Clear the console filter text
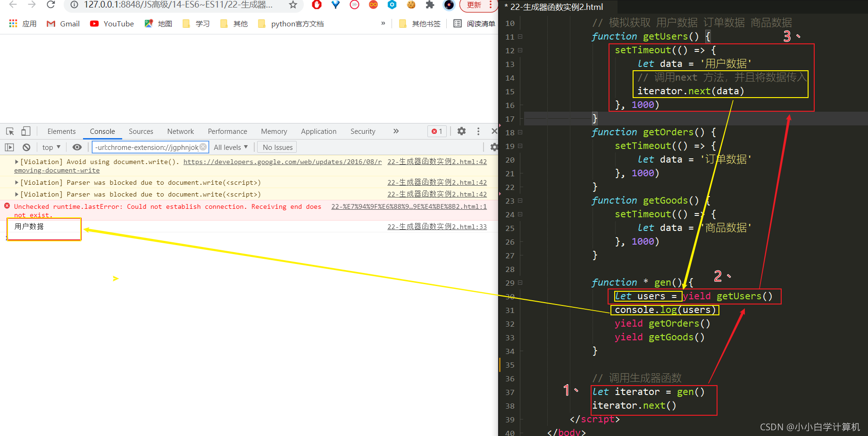This screenshot has height=436, width=868. pyautogui.click(x=203, y=147)
